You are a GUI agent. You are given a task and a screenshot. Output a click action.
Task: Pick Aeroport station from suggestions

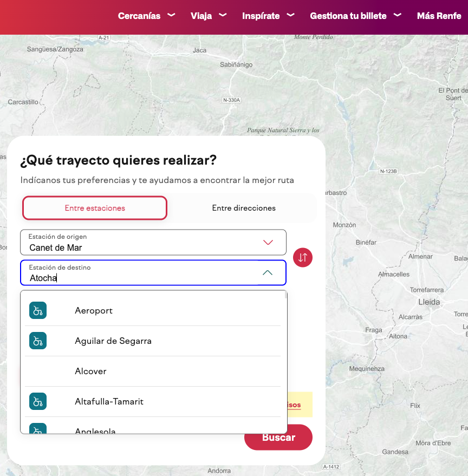[94, 310]
